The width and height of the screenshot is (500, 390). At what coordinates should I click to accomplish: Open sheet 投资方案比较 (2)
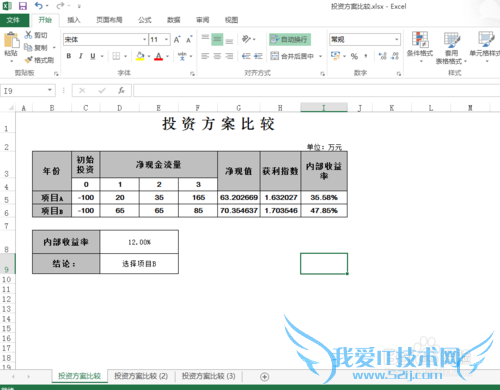141,376
